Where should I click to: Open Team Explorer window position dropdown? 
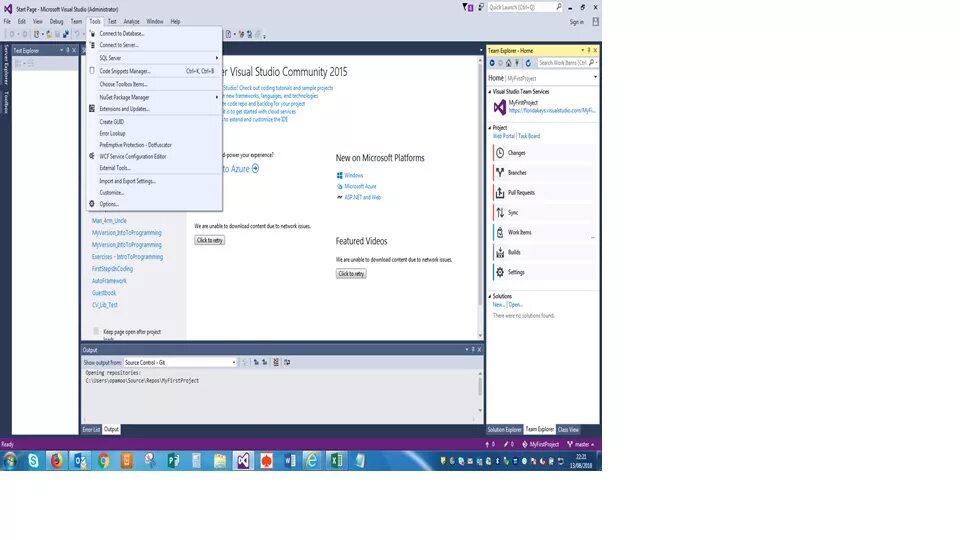coord(582,50)
